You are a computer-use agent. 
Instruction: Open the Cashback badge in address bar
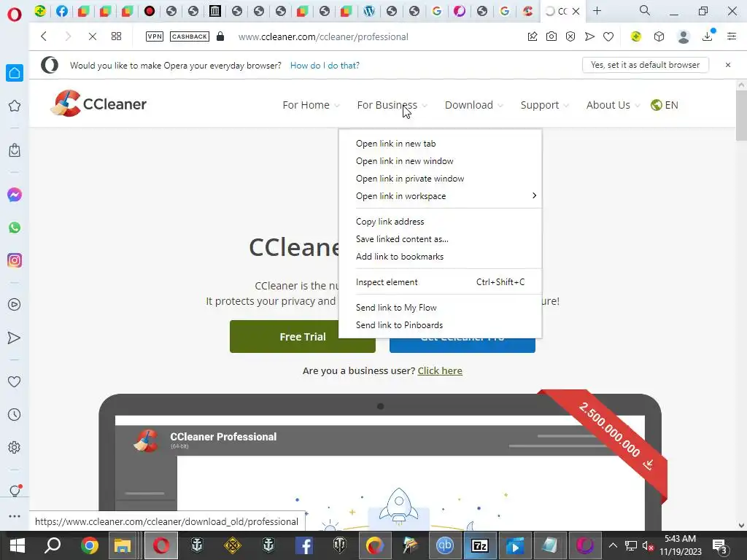click(190, 36)
